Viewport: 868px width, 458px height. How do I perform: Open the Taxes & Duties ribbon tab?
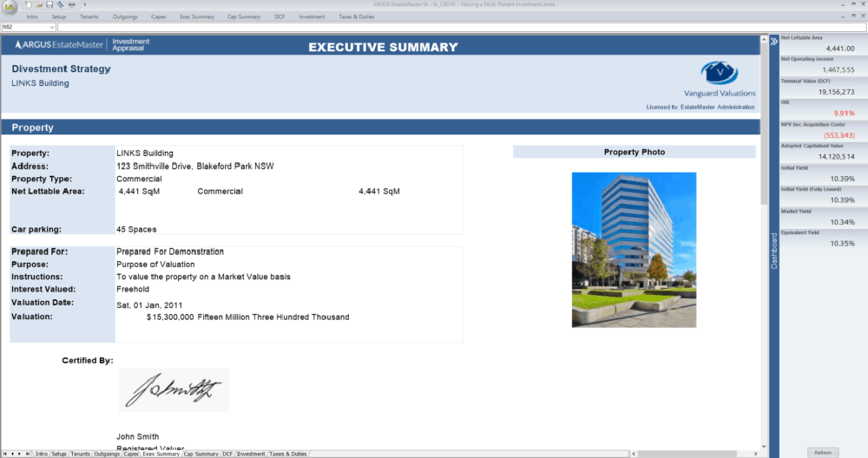point(356,16)
